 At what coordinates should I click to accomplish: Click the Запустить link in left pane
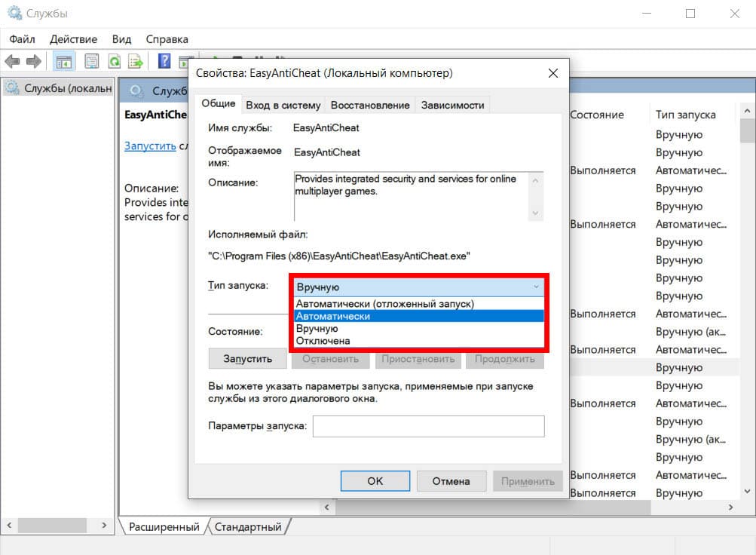tap(150, 146)
